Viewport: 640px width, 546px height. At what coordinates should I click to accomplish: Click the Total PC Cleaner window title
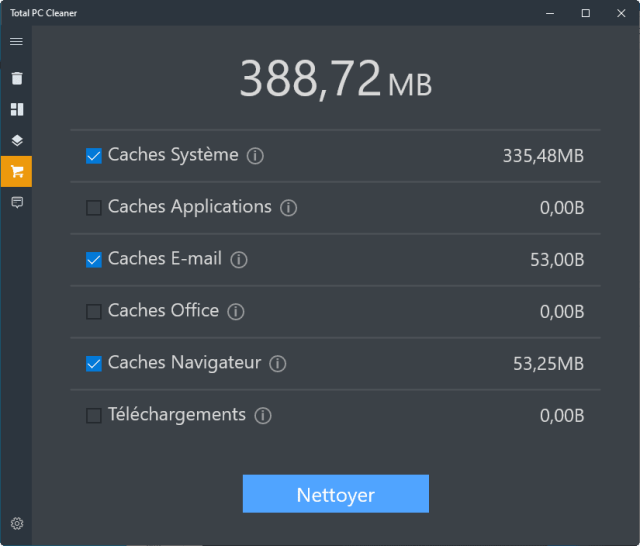[x=43, y=13]
